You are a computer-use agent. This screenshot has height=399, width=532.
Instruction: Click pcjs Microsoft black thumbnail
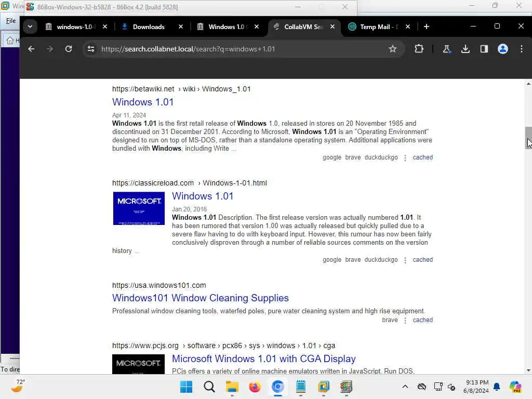tap(138, 364)
